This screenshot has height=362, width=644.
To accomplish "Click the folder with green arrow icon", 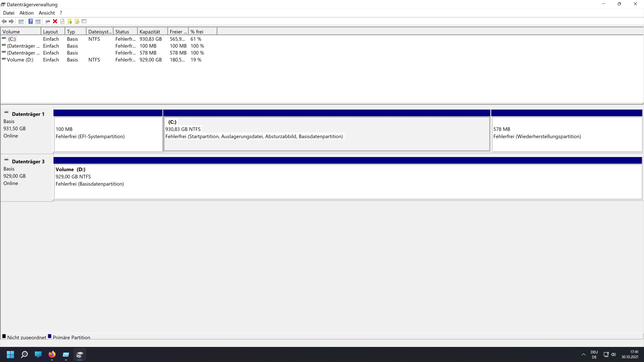I will point(70,21).
